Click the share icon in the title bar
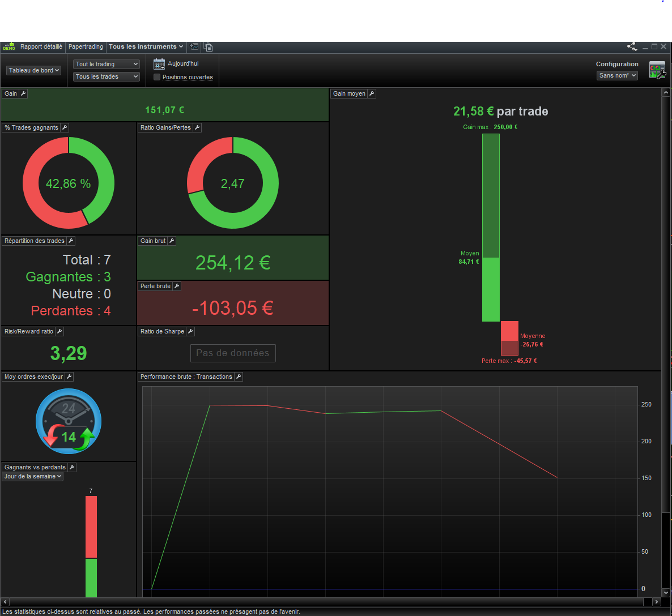Viewport: 672px width, 616px height. [x=632, y=46]
